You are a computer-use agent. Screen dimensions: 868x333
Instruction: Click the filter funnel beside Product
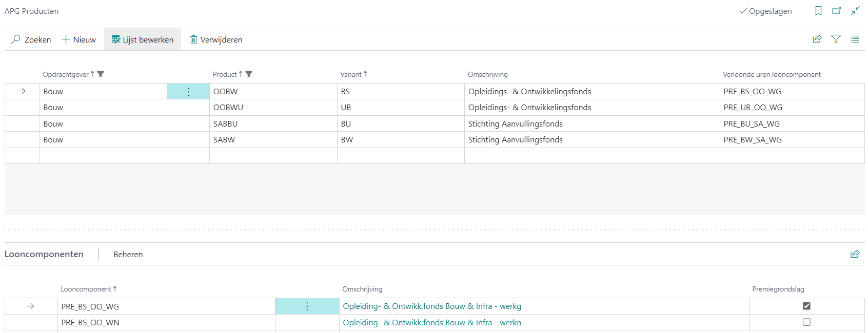pos(249,74)
